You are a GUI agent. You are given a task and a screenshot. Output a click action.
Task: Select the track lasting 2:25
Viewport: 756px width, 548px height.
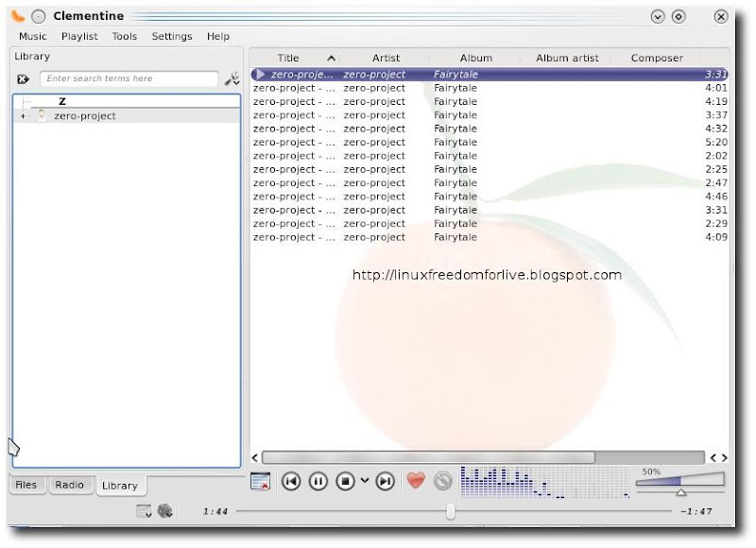[x=490, y=169]
